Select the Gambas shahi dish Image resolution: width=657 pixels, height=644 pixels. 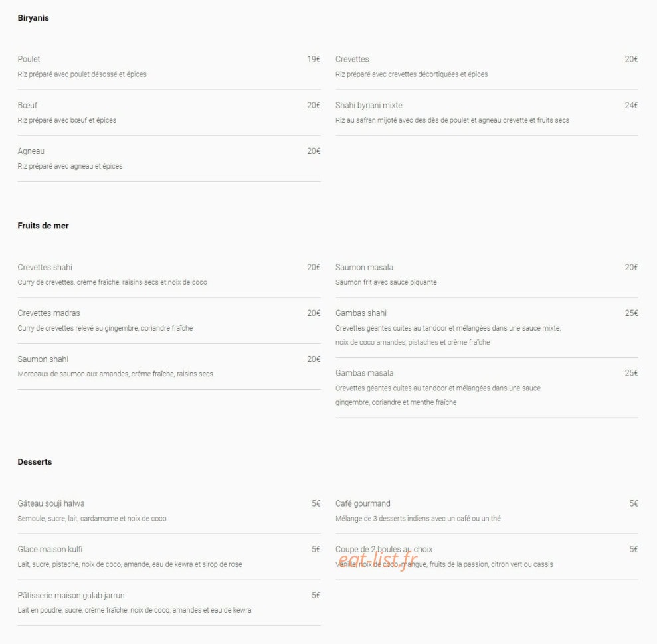(x=486, y=328)
